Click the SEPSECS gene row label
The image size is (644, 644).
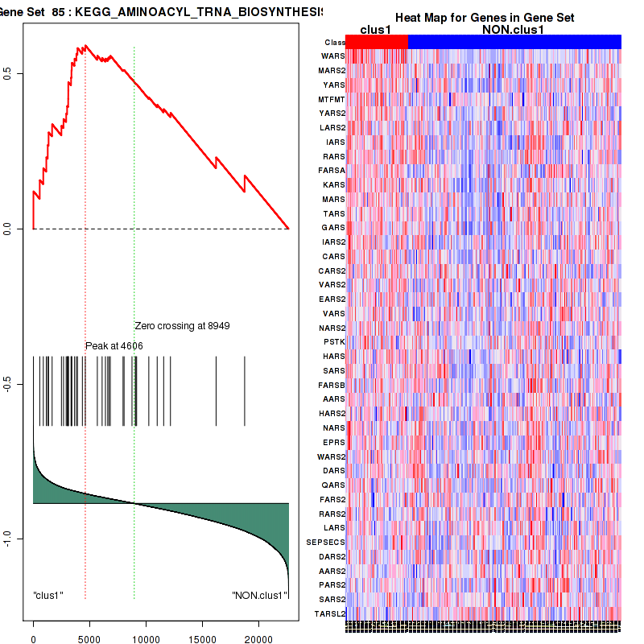coord(326,543)
